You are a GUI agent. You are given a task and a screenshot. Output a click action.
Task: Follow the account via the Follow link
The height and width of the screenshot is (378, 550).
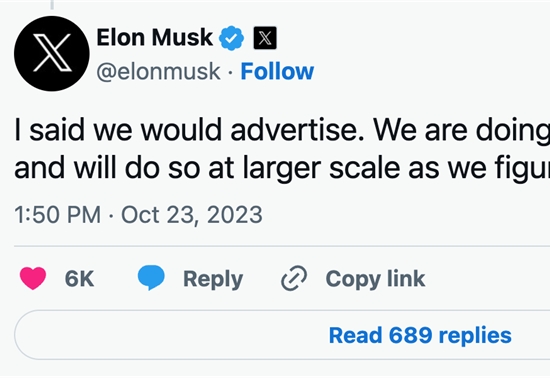coord(277,72)
